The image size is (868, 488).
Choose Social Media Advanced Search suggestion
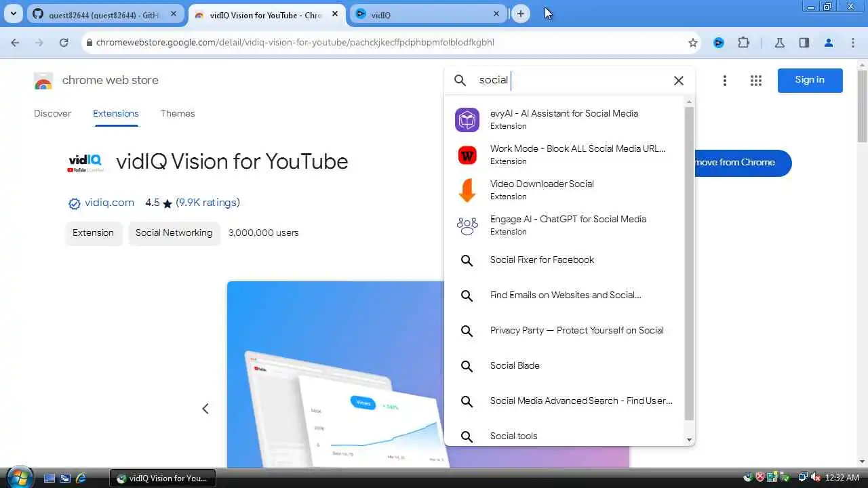tap(564, 401)
